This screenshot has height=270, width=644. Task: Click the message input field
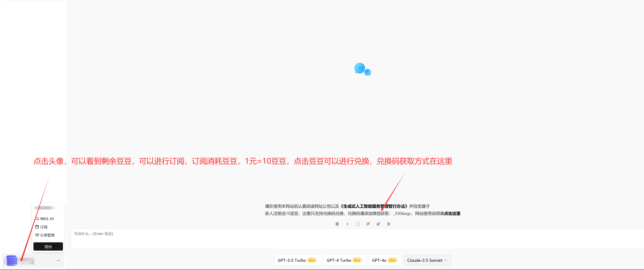[350, 239]
